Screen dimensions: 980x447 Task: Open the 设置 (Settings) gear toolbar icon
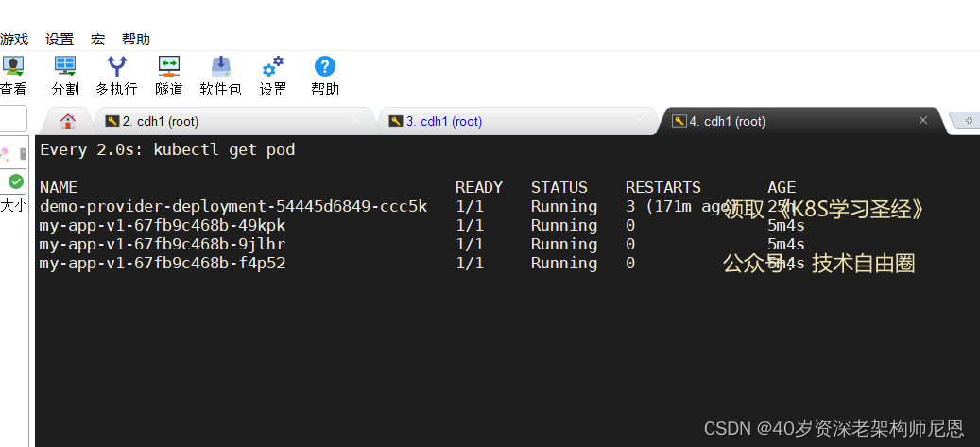[273, 66]
